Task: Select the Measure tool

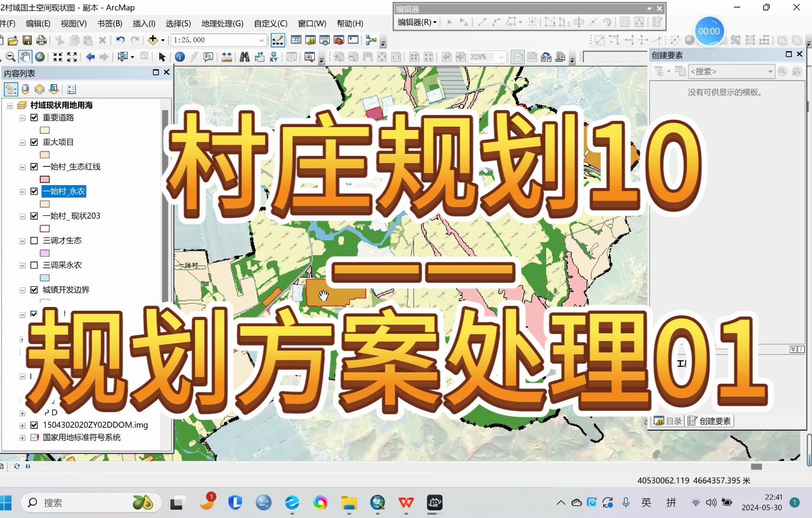Action: point(227,57)
